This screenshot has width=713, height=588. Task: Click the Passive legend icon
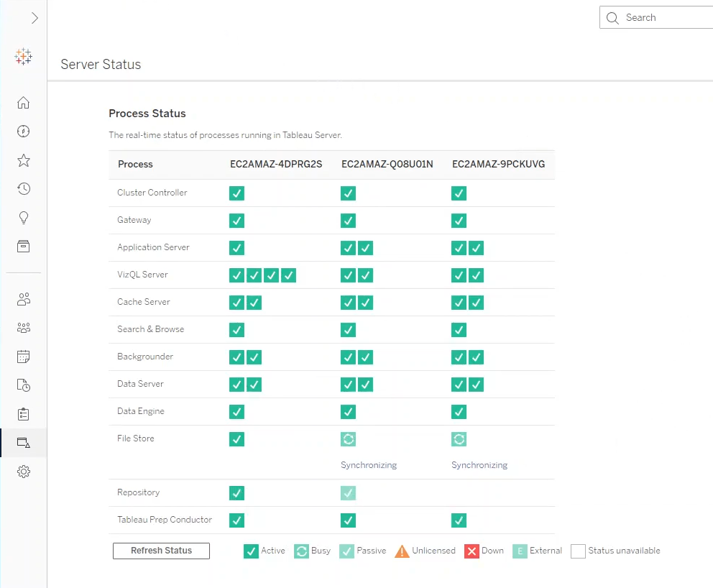click(x=346, y=551)
